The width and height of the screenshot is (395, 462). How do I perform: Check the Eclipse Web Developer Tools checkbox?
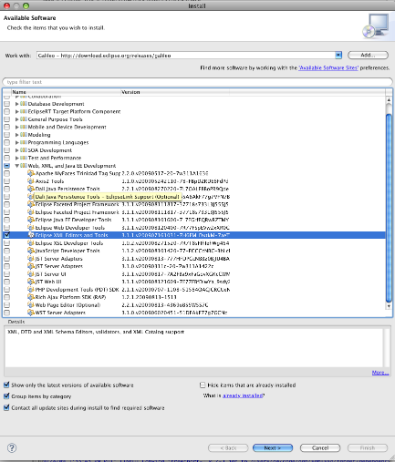click(x=7, y=228)
